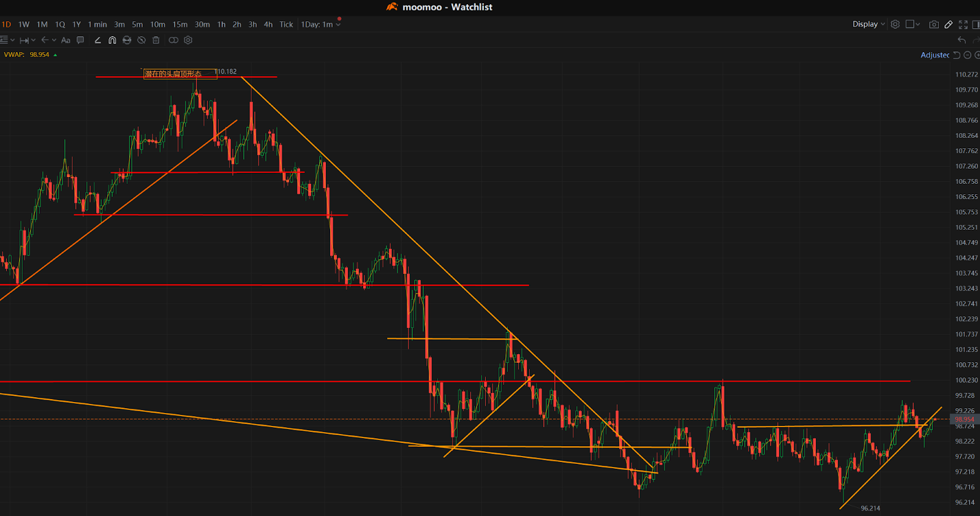The image size is (980, 516).
Task: Expand the chart layout dropdown arrow
Action: point(918,25)
